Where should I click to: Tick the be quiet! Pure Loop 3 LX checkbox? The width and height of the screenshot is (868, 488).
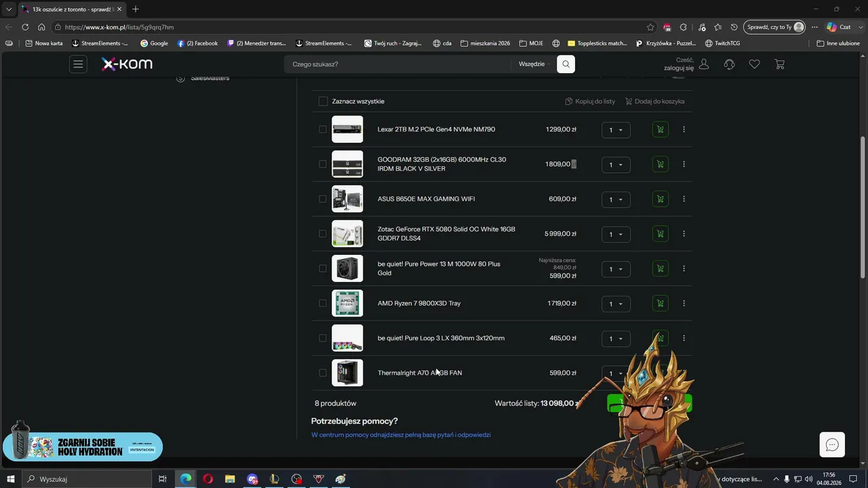tap(323, 338)
